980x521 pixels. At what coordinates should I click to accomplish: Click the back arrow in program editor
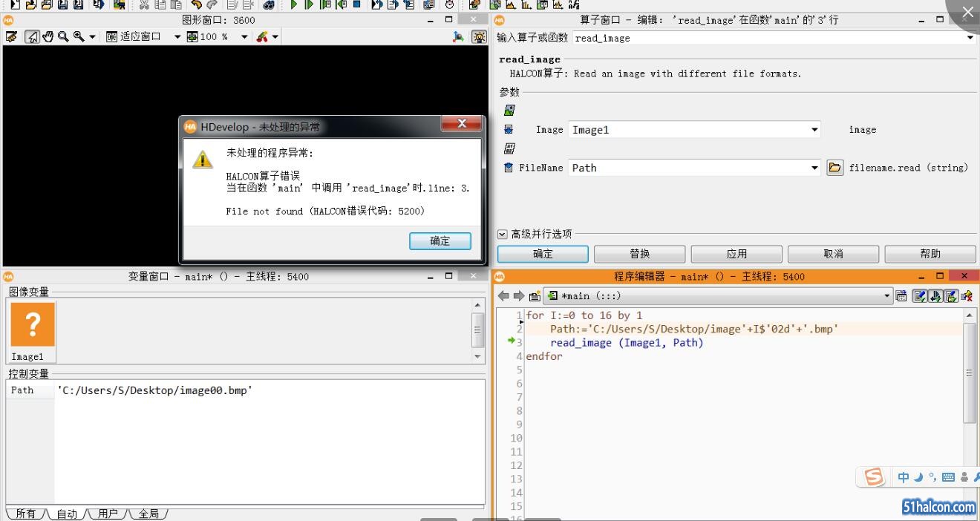(x=504, y=296)
